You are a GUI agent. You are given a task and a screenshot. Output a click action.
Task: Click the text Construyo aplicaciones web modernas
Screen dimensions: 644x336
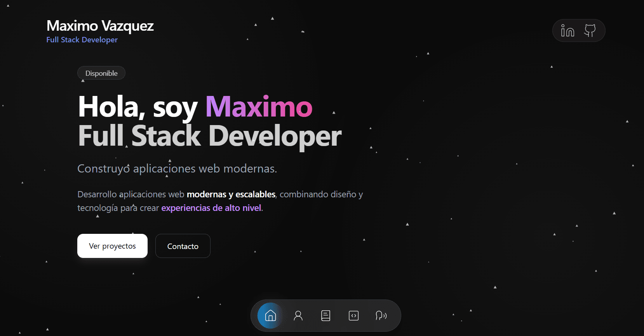(x=177, y=169)
